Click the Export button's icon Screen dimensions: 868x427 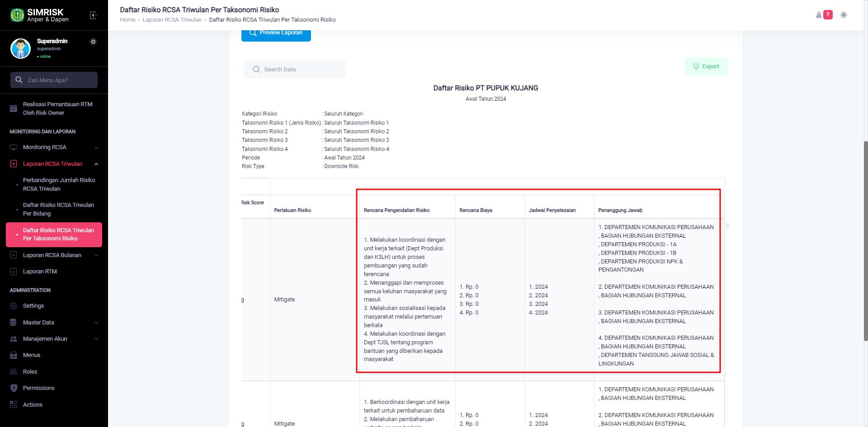pyautogui.click(x=696, y=66)
